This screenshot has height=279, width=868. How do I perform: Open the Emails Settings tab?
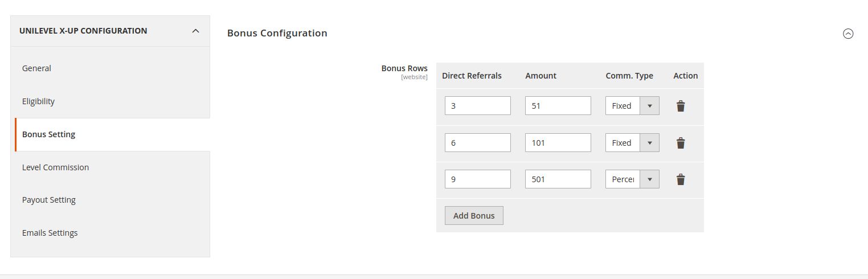(50, 233)
